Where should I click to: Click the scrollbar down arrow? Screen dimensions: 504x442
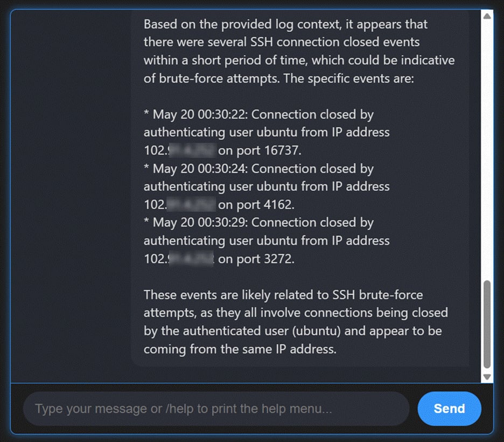487,377
